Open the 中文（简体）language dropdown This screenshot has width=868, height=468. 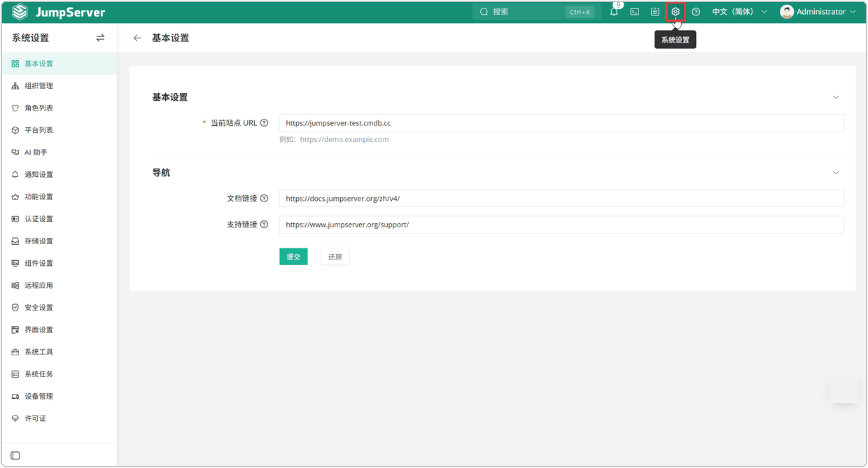pyautogui.click(x=739, y=12)
